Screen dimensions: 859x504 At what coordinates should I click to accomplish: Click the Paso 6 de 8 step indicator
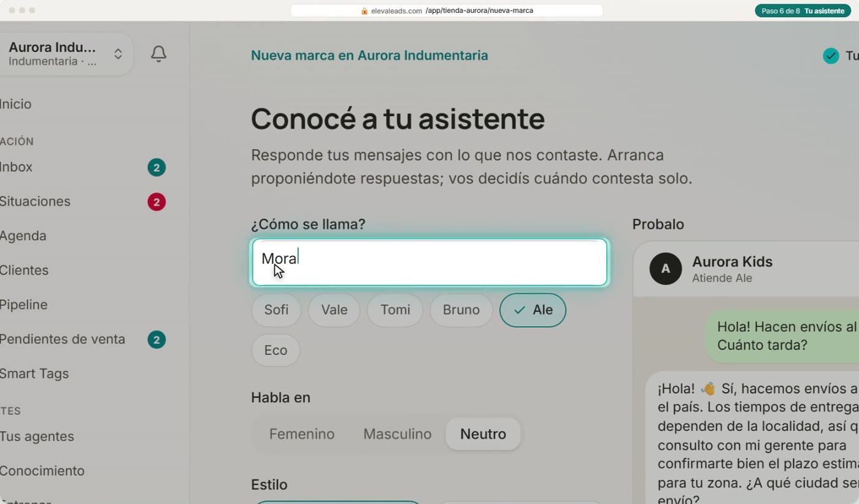pos(803,11)
